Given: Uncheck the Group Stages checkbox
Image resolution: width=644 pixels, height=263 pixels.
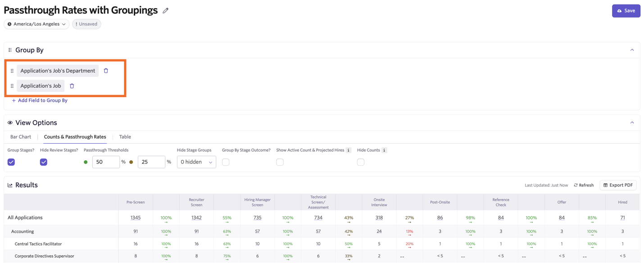Looking at the screenshot, I should click(11, 162).
